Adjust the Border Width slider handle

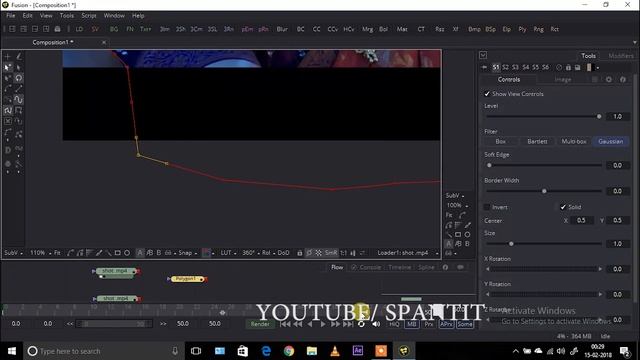pos(544,191)
